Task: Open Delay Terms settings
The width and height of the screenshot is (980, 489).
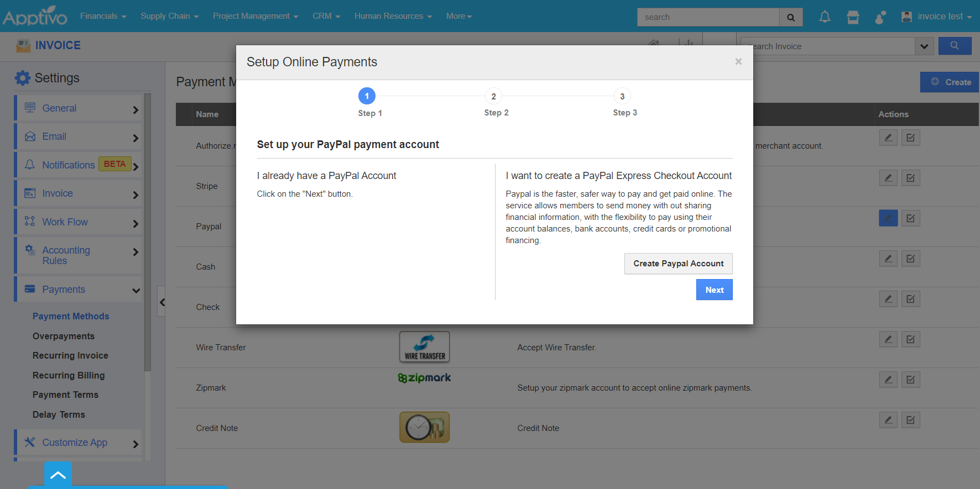Action: click(x=59, y=414)
